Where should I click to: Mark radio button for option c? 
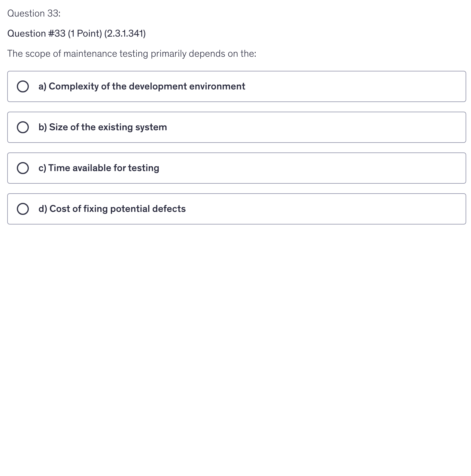click(x=23, y=168)
